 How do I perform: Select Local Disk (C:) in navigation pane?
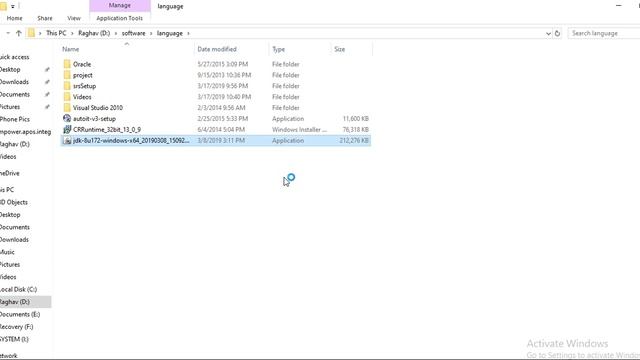click(x=18, y=289)
